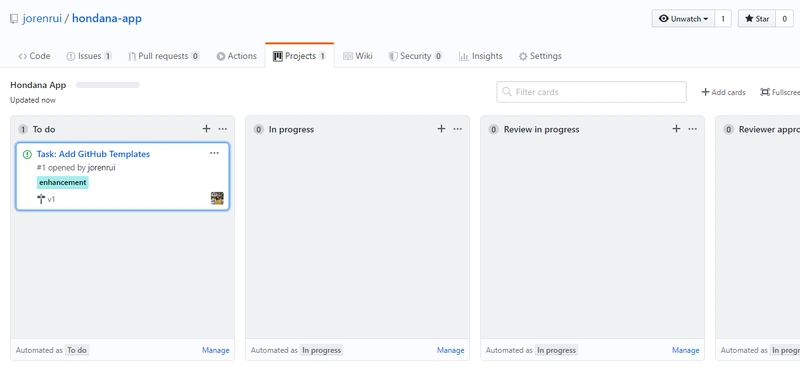Click the Hondana App project title
800x368 pixels.
(38, 85)
